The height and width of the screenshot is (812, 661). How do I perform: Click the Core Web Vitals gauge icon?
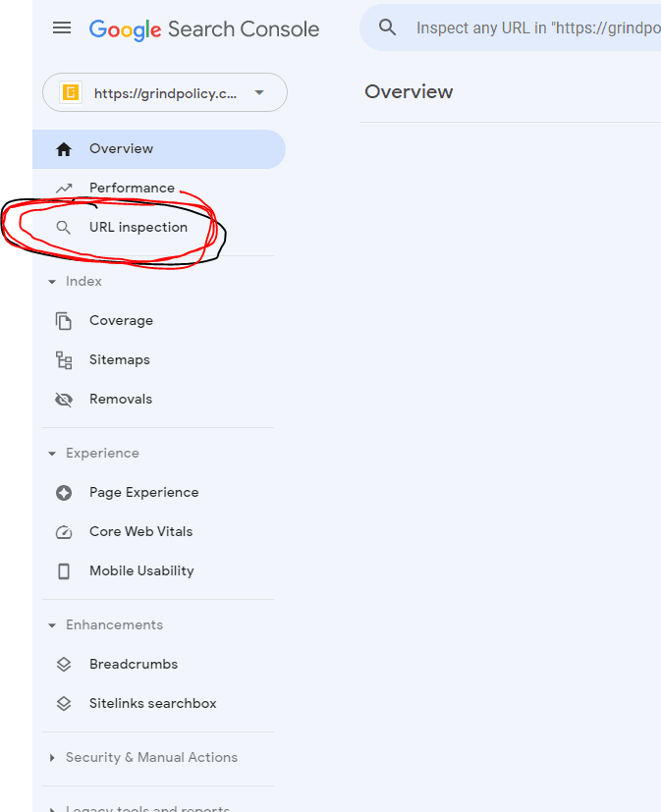tap(64, 532)
